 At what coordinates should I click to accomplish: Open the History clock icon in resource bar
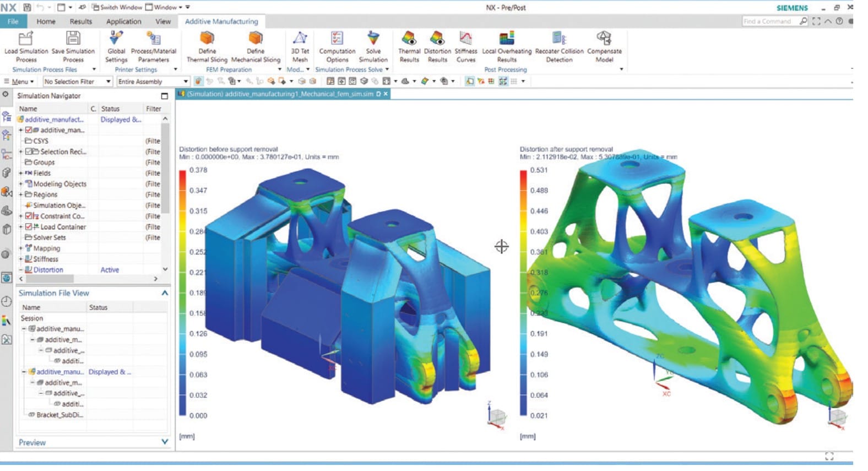point(7,301)
